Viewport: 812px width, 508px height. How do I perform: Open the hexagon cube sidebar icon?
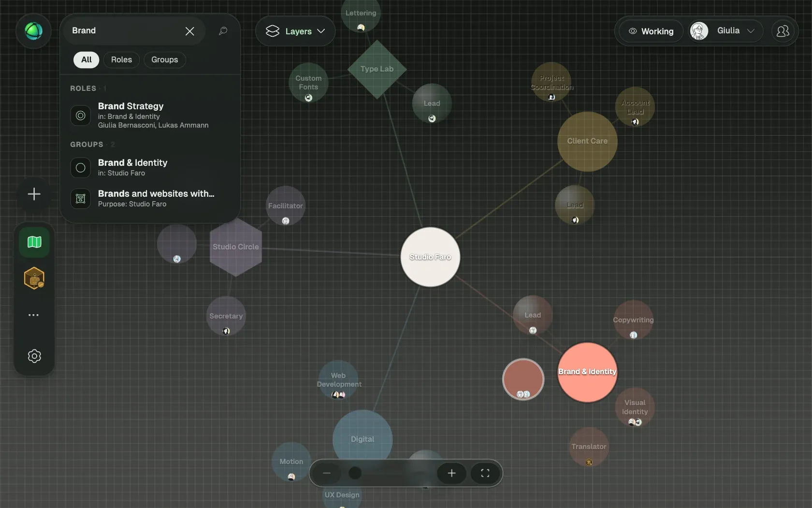34,278
